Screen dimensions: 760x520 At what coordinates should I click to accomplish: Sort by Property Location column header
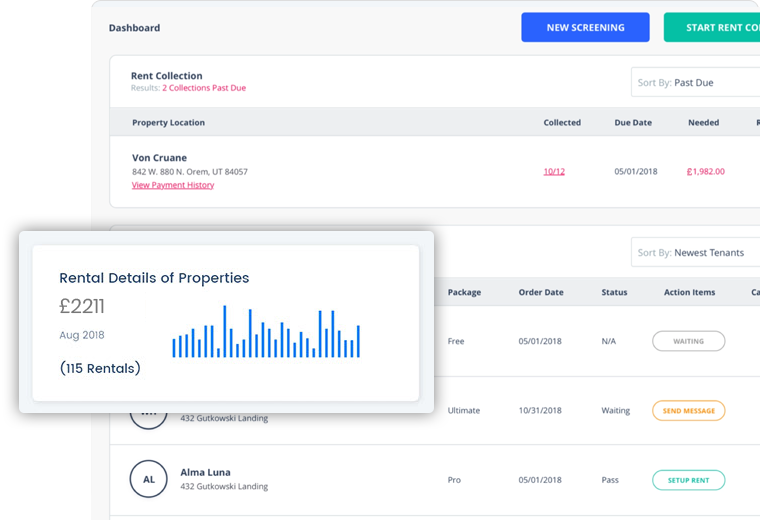pos(168,122)
